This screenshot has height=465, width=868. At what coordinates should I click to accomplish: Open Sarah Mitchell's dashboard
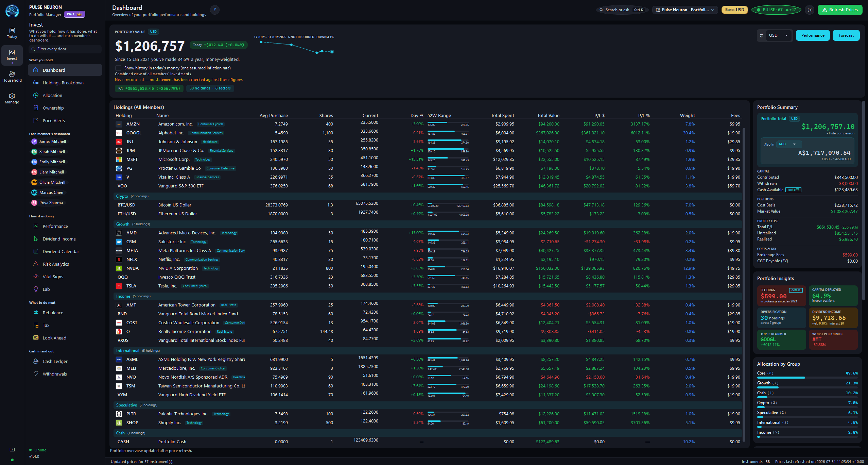[x=49, y=152]
